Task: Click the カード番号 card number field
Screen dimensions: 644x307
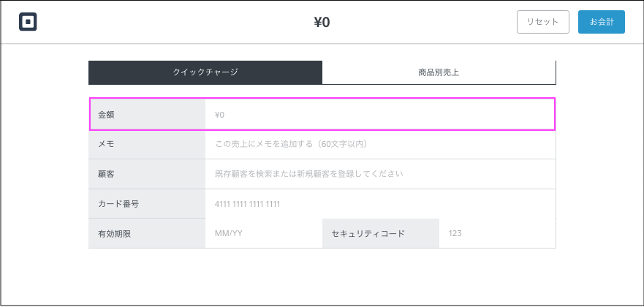Action: pos(379,204)
